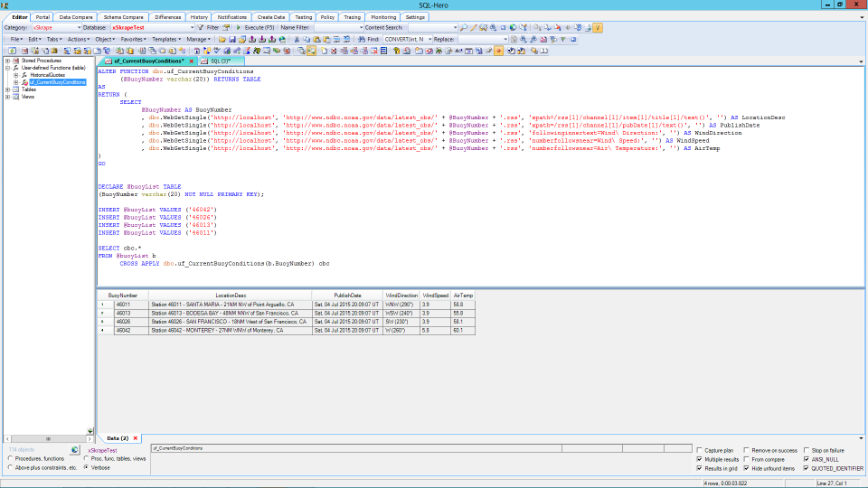Close the uf_CurrentBuoyConditions editor tab
The width and height of the screenshot is (868, 488).
[192, 61]
